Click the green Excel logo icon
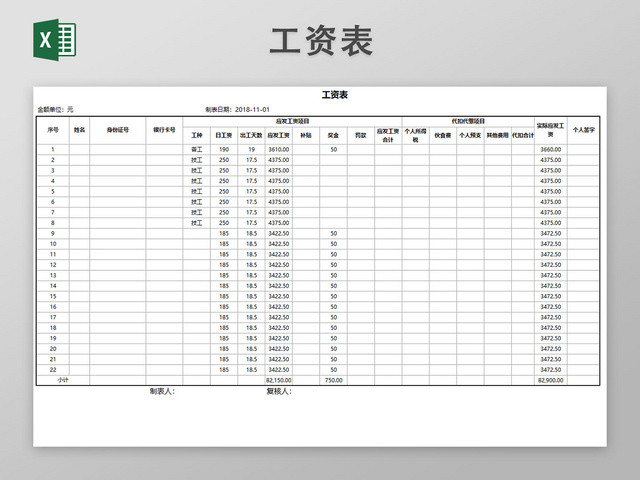The width and height of the screenshot is (640, 480). 55,40
